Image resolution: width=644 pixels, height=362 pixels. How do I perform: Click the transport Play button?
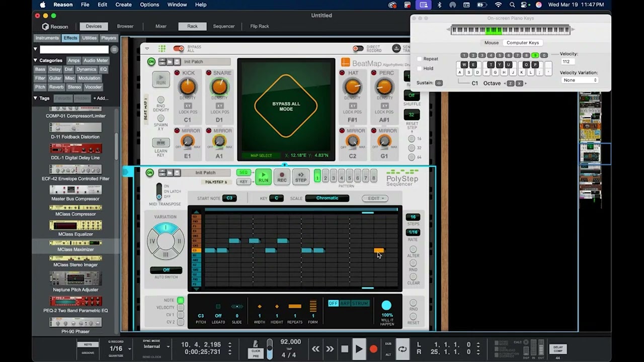pyautogui.click(x=359, y=348)
